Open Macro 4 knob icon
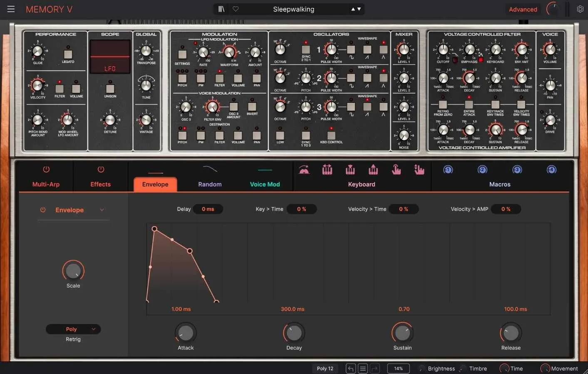Image resolution: width=588 pixels, height=374 pixels. [551, 170]
